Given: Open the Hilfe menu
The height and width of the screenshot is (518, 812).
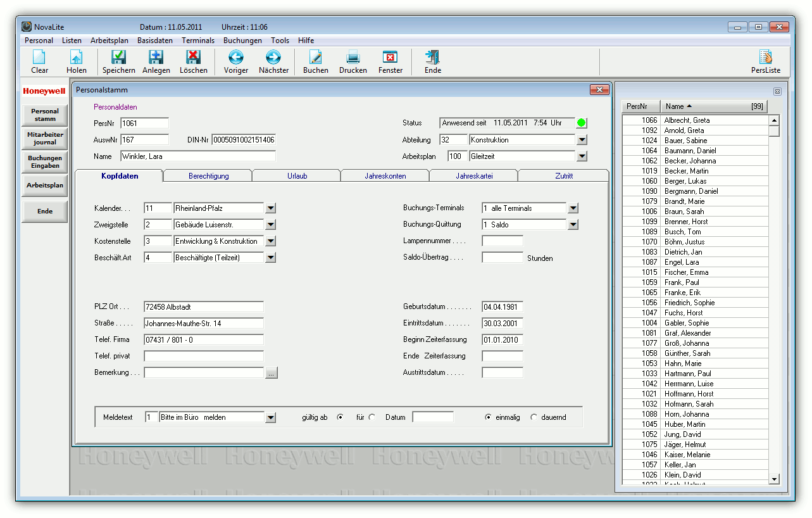Looking at the screenshot, I should (x=306, y=41).
